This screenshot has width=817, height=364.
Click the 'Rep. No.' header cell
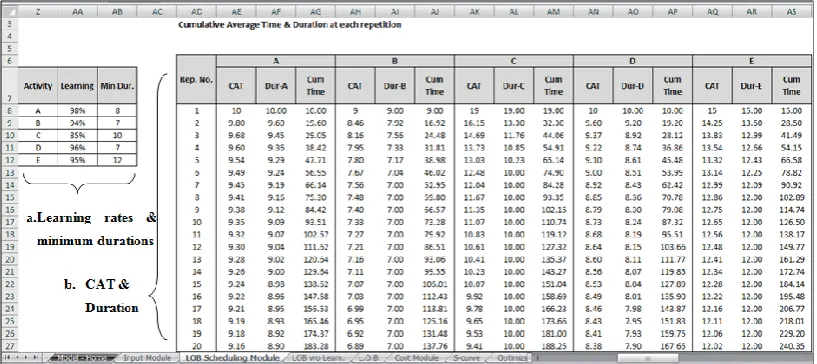pyautogui.click(x=196, y=80)
